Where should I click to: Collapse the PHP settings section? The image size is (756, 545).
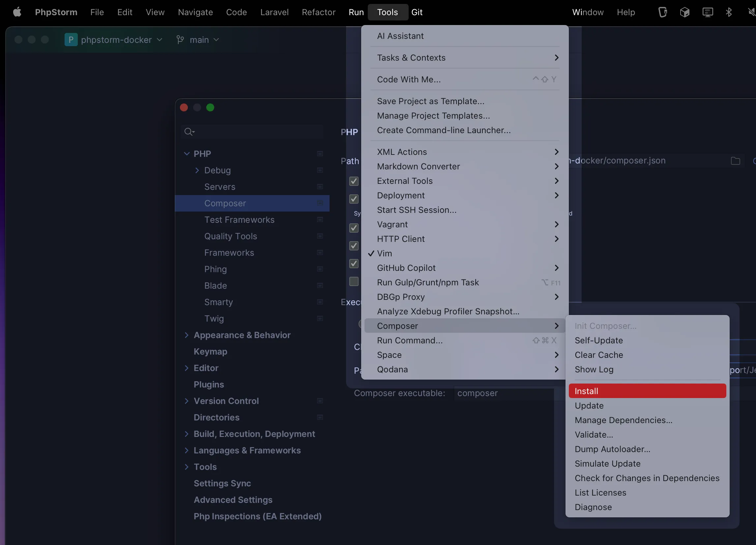(x=187, y=154)
